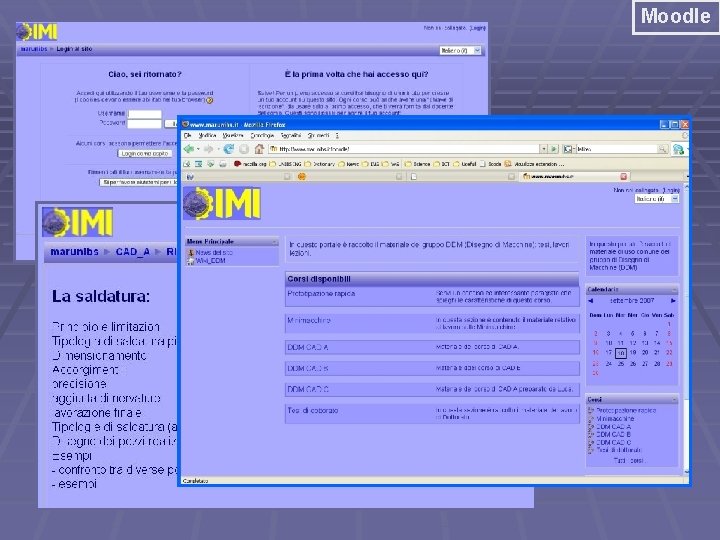The height and width of the screenshot is (540, 720).
Task: Click the IMI logo in login window
Action: tap(37, 32)
